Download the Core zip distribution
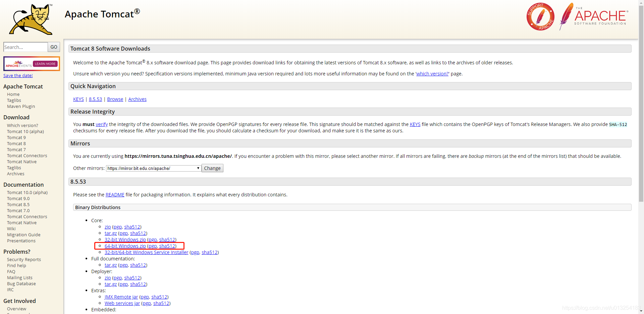 [108, 227]
